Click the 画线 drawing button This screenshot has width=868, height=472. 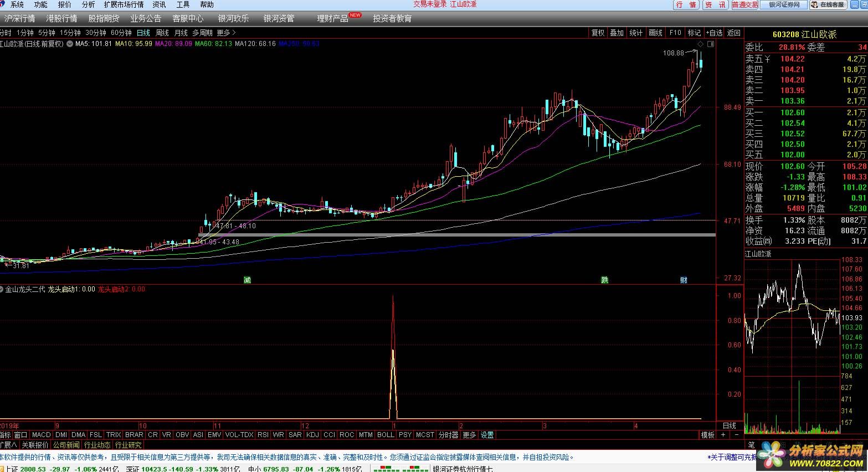tap(655, 33)
